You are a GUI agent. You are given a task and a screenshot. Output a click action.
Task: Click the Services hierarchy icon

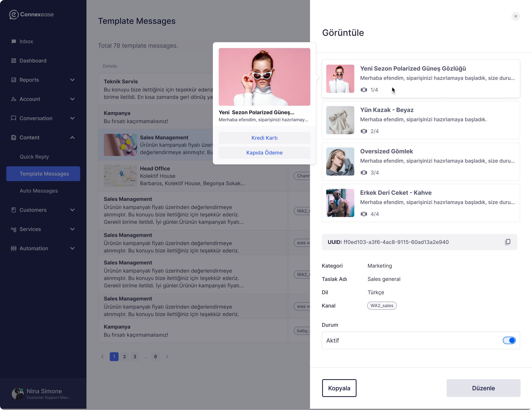14,229
